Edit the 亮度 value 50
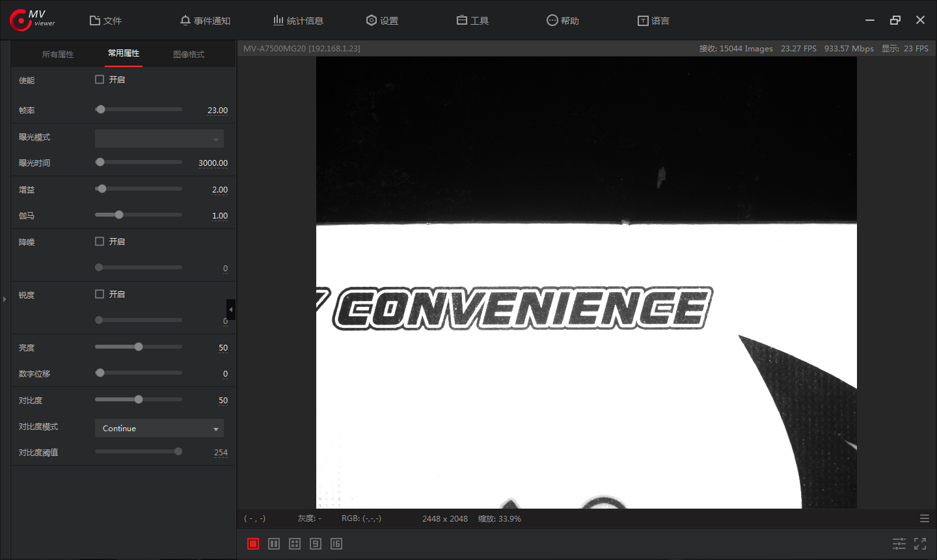 coord(223,348)
